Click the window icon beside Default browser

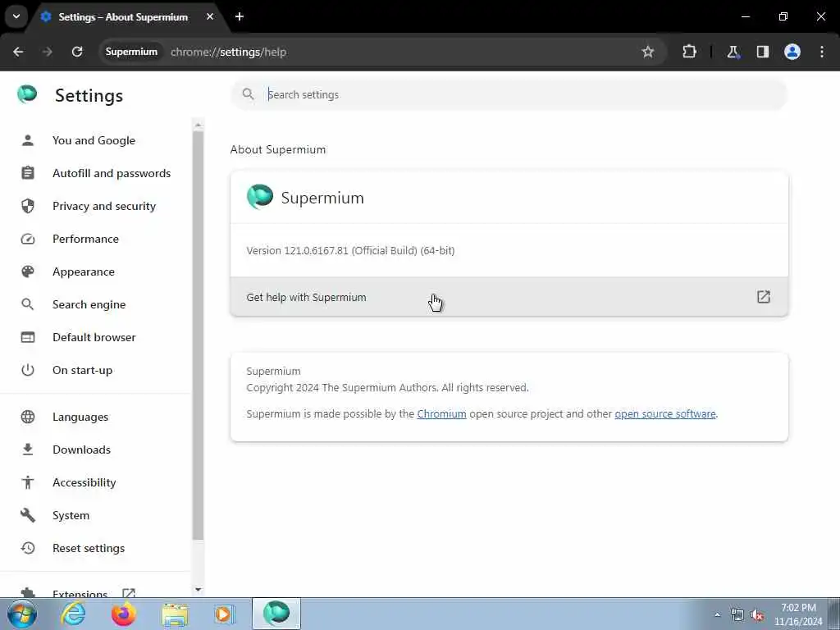click(28, 337)
